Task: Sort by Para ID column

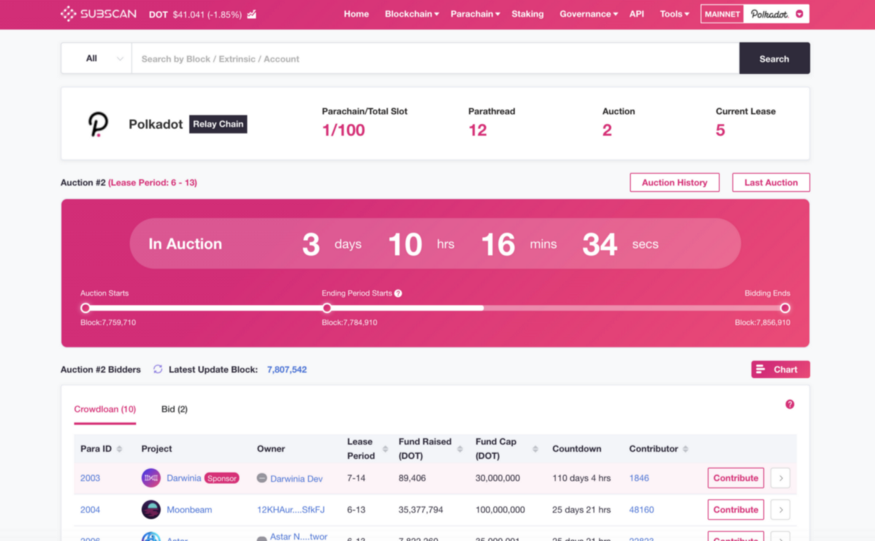Action: pos(119,449)
